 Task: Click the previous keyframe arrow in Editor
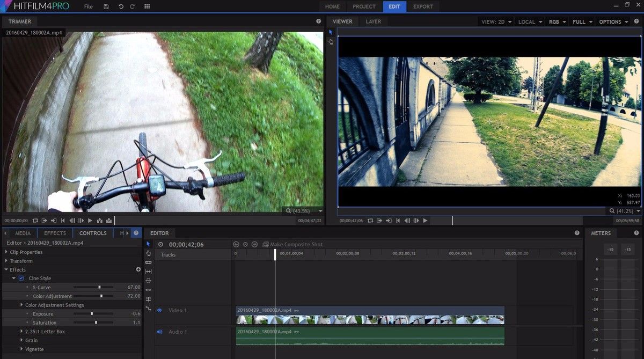(x=236, y=244)
